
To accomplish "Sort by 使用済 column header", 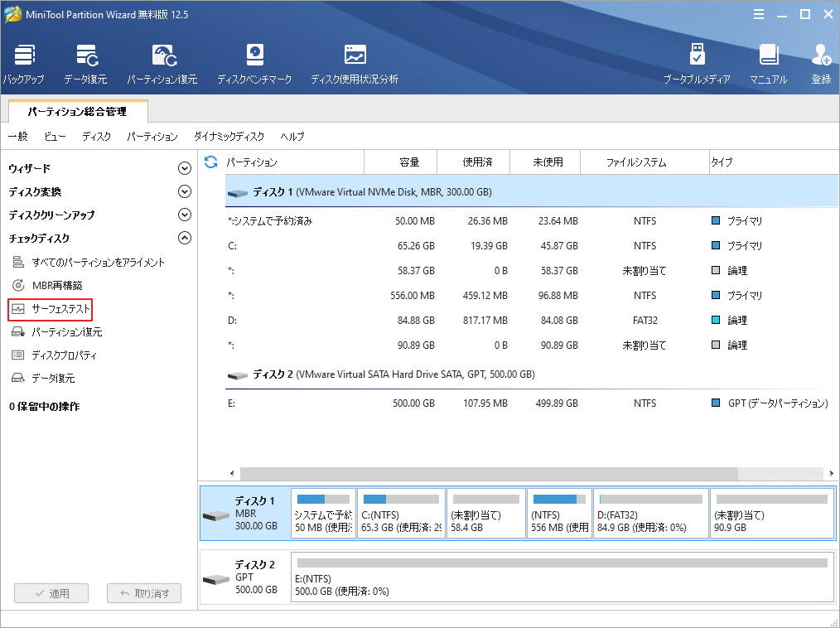I will (x=474, y=162).
